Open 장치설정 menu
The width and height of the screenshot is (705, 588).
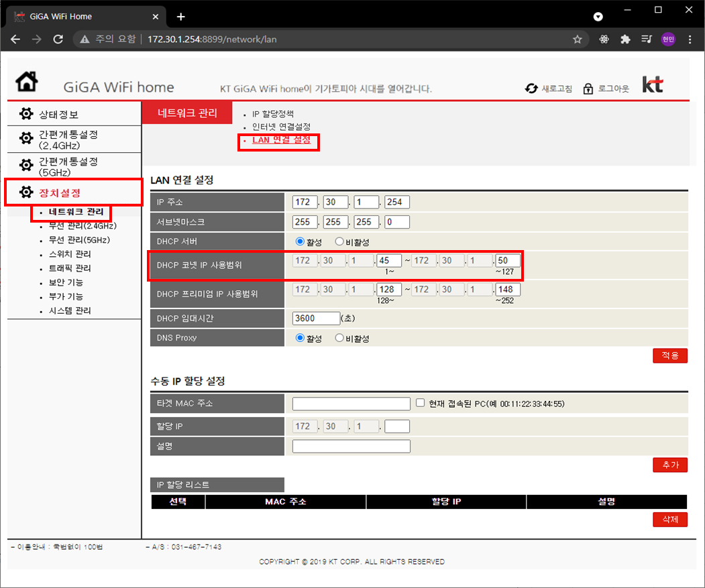point(59,193)
